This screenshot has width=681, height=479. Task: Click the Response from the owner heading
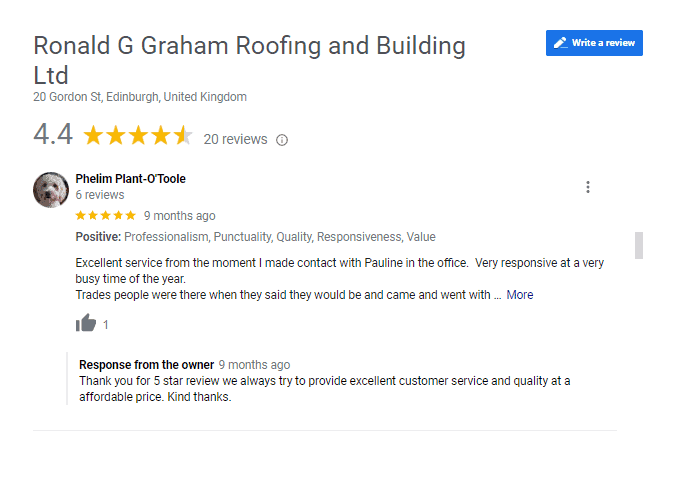(146, 365)
